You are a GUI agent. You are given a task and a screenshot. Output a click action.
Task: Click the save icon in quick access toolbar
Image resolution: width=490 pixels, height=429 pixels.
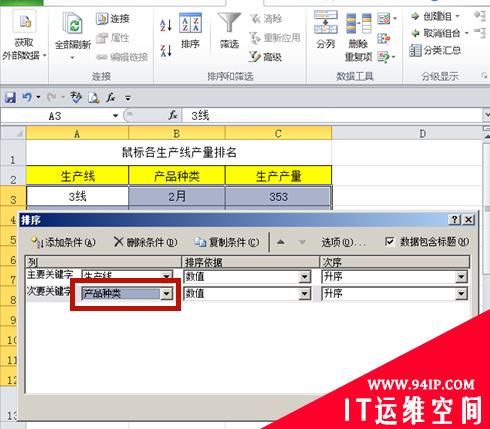(10, 98)
